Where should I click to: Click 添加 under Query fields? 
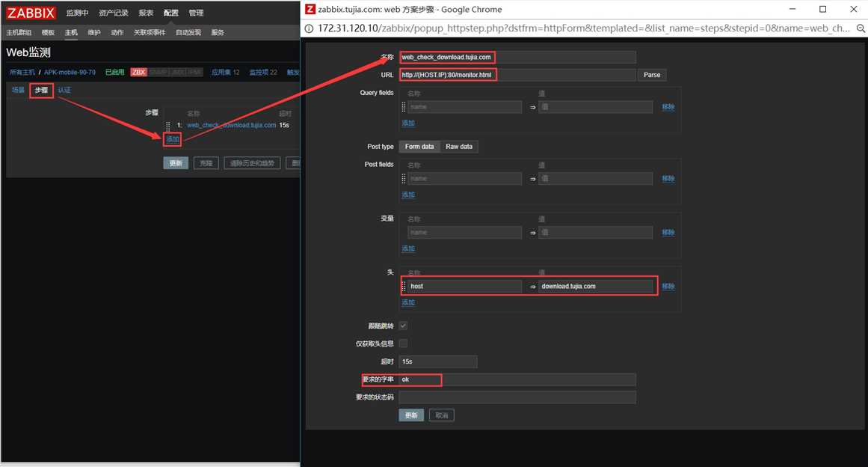pyautogui.click(x=408, y=123)
